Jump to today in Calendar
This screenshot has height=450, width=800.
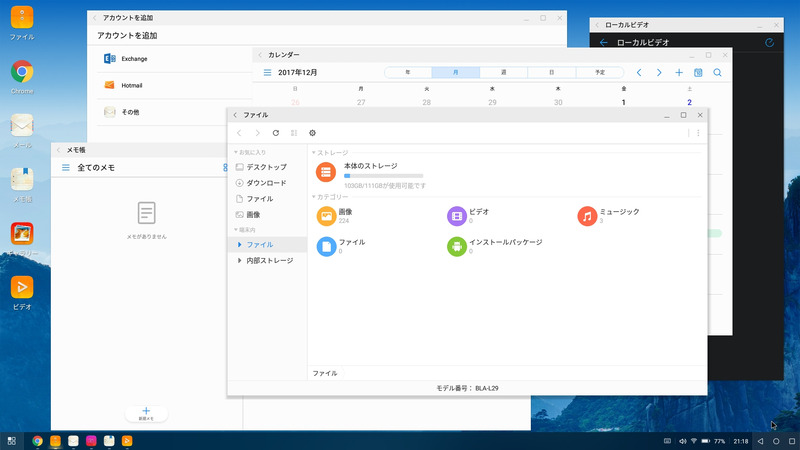click(698, 72)
